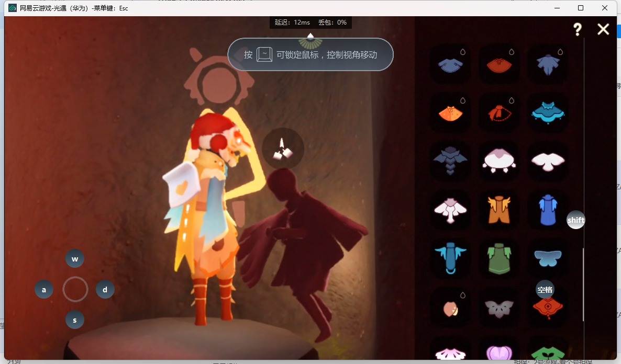
Task: Choose the red cape with circular emblem
Action: tap(548, 308)
